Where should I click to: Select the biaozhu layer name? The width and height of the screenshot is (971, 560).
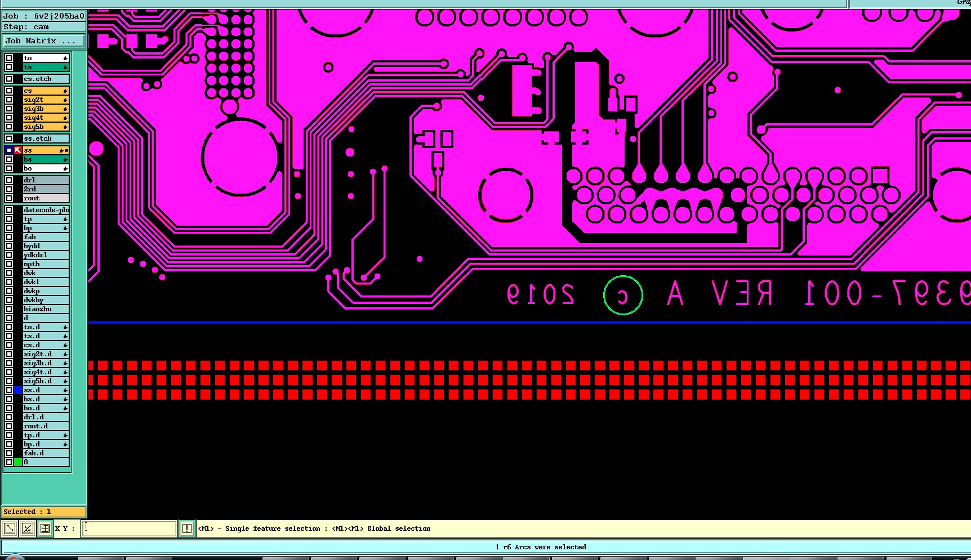point(46,309)
